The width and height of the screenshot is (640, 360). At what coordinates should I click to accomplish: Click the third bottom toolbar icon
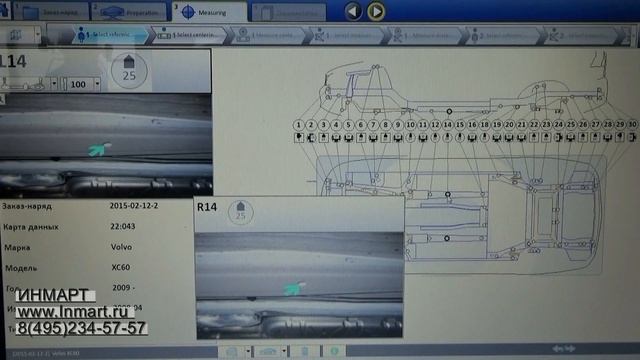point(305,351)
